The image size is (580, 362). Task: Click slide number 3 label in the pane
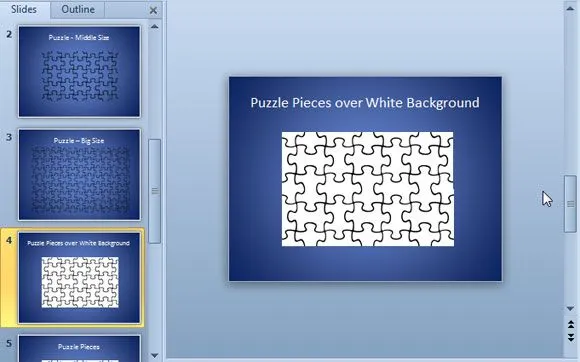[9, 138]
